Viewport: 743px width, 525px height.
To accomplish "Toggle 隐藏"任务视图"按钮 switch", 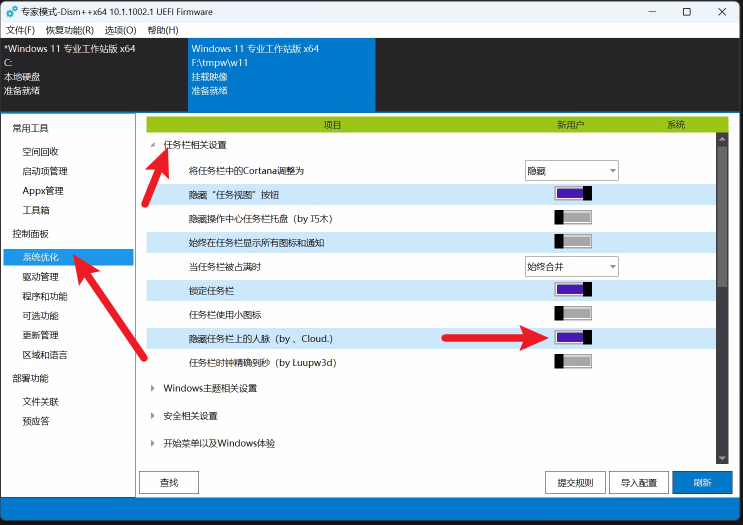I will pyautogui.click(x=573, y=193).
